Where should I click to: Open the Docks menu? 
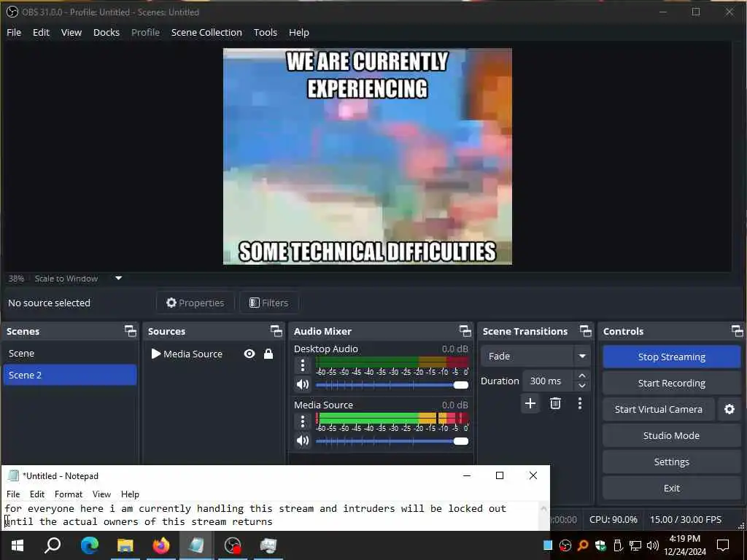coord(107,32)
